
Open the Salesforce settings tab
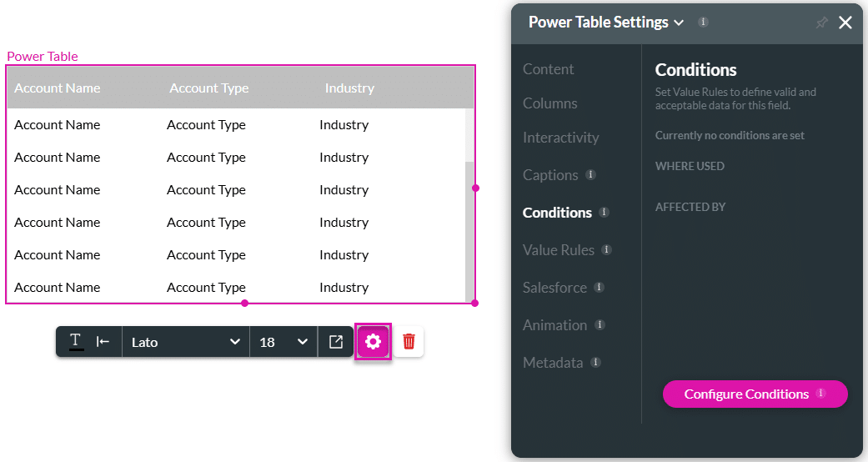click(x=554, y=288)
